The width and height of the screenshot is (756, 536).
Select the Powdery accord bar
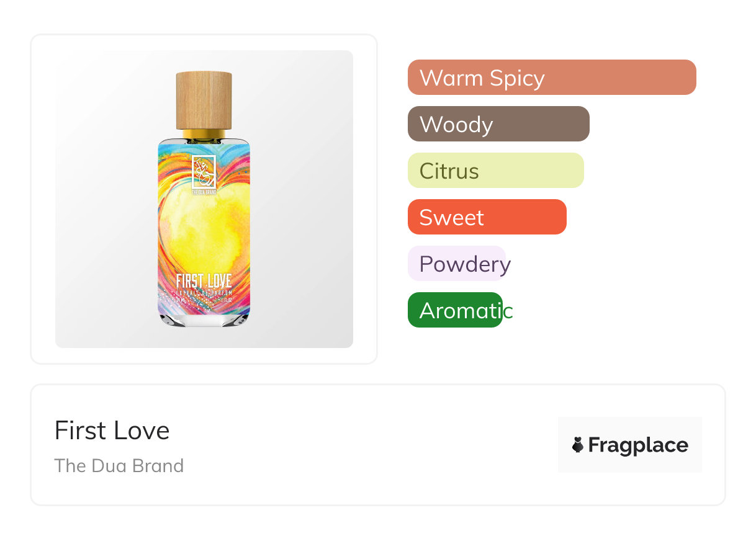point(457,264)
